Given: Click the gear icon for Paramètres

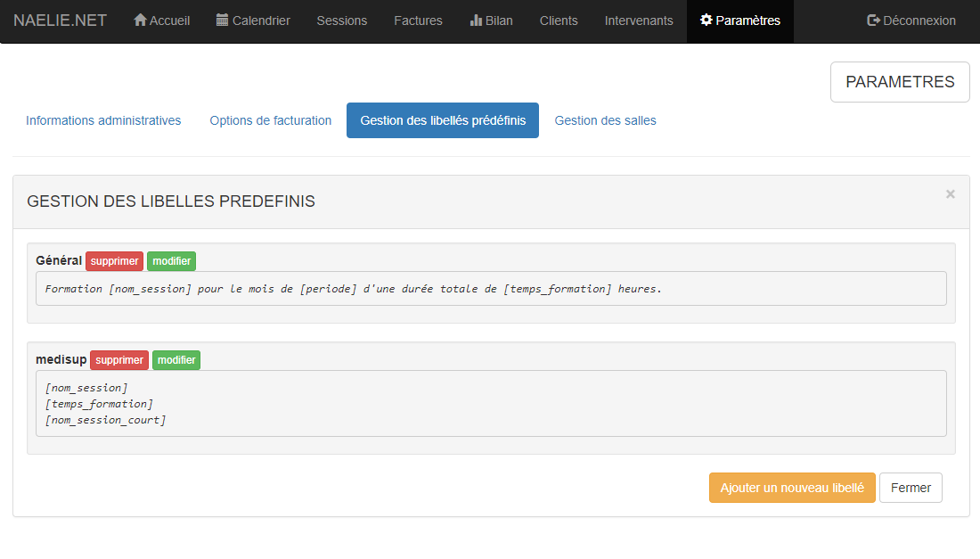Looking at the screenshot, I should click(706, 21).
